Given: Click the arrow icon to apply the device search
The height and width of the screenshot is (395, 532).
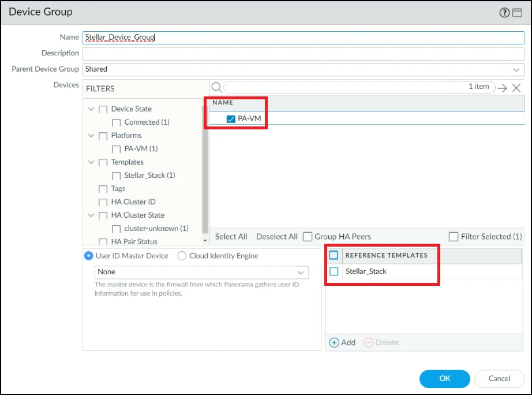Looking at the screenshot, I should [x=503, y=88].
